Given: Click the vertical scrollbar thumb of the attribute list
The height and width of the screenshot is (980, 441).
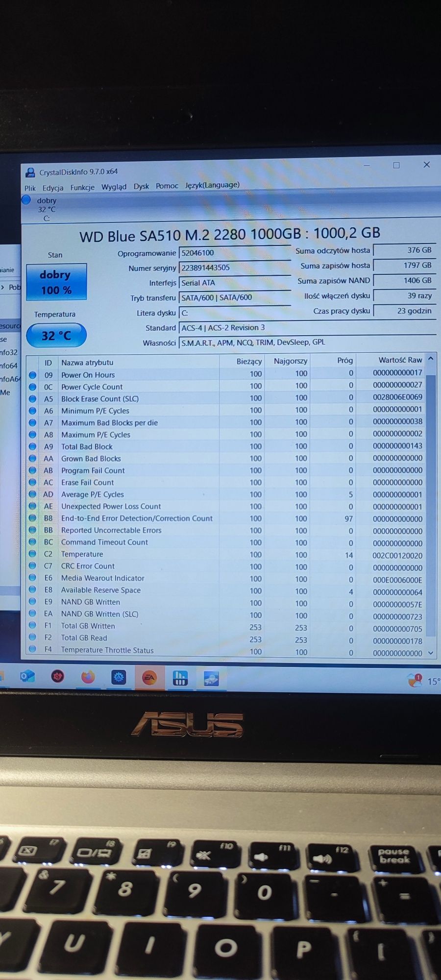Looking at the screenshot, I should click(431, 505).
